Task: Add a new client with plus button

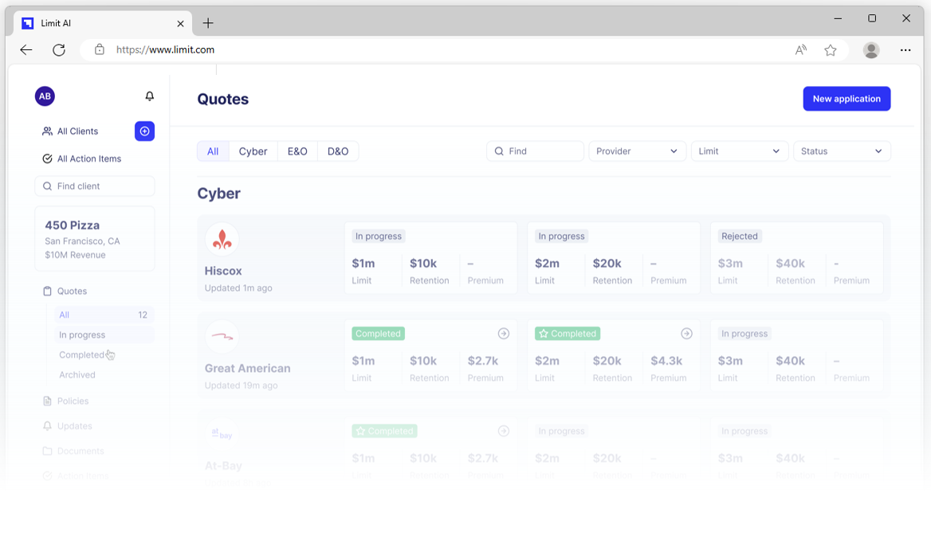Action: coord(145,131)
